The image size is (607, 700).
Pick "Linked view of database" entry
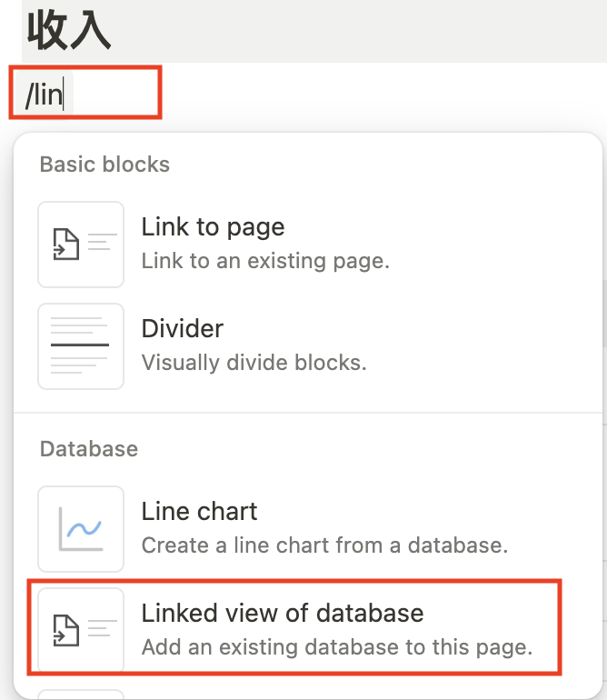click(282, 613)
